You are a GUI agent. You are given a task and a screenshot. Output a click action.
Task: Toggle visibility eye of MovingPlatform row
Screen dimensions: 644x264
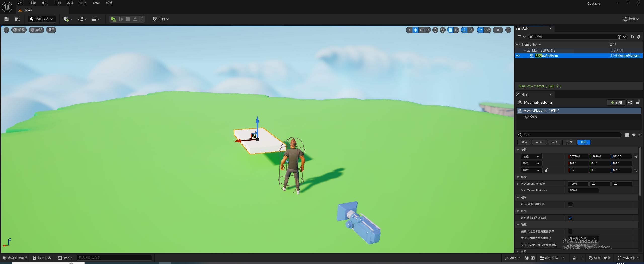point(518,56)
